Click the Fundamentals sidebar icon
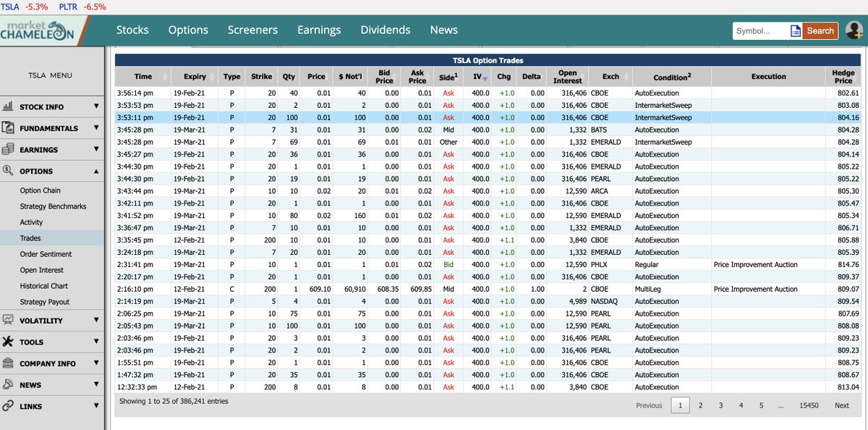The image size is (868, 430). pyautogui.click(x=8, y=128)
